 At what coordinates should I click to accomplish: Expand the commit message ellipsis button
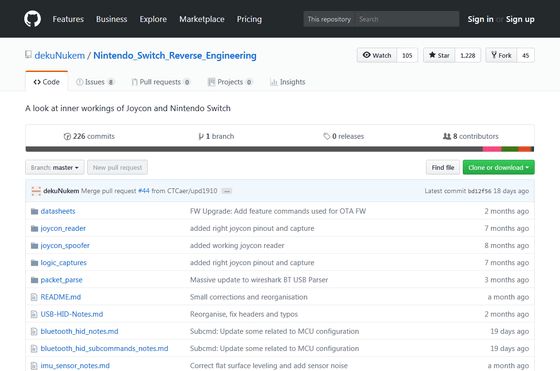click(227, 191)
